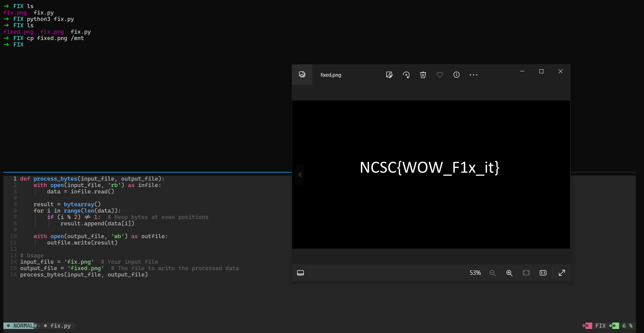The width and height of the screenshot is (644, 333).
Task: Rotate the image
Action: click(406, 75)
